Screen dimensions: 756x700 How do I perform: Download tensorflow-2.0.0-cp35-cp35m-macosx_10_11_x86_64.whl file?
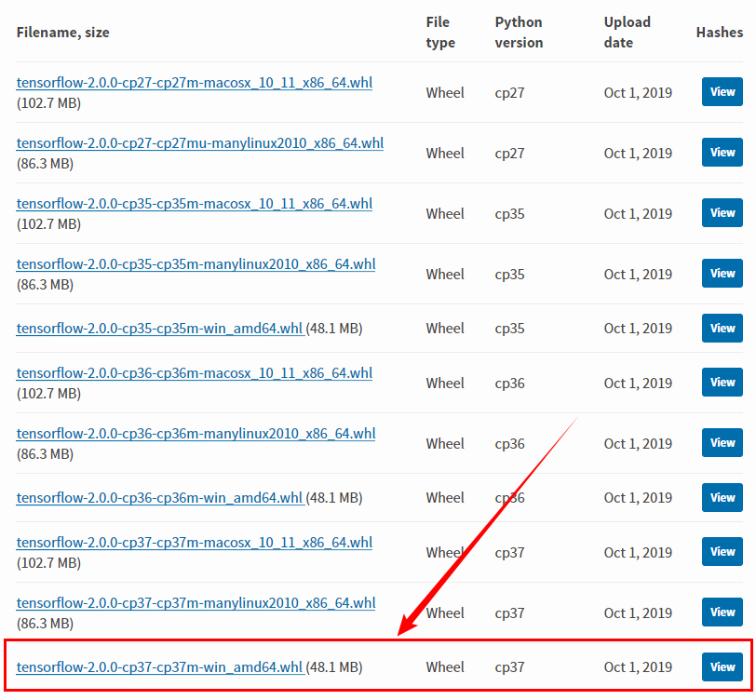click(195, 204)
